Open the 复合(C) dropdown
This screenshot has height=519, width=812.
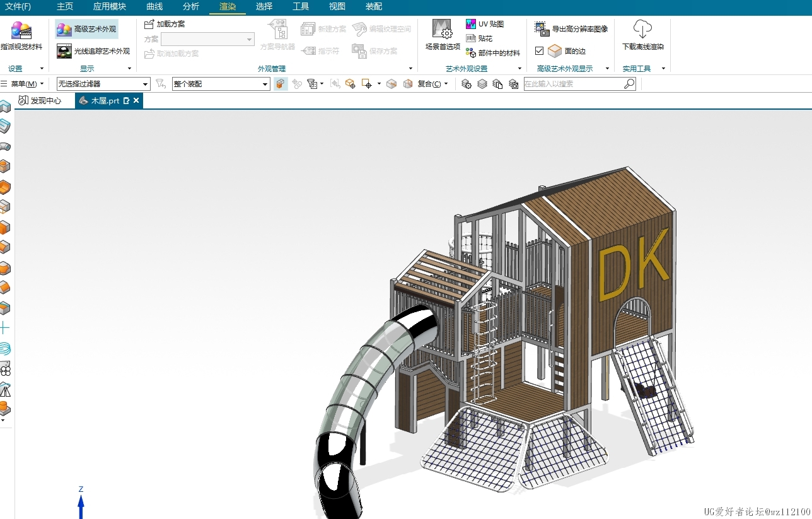(432, 84)
